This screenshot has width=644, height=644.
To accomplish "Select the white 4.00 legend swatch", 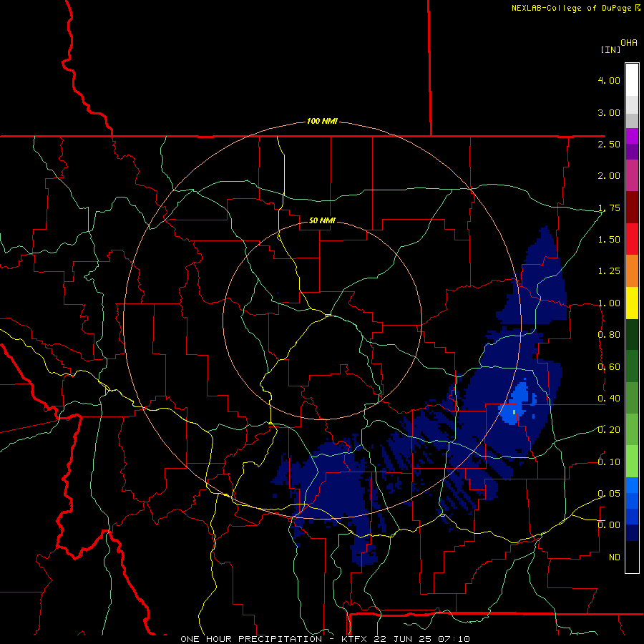I will pyautogui.click(x=632, y=79).
